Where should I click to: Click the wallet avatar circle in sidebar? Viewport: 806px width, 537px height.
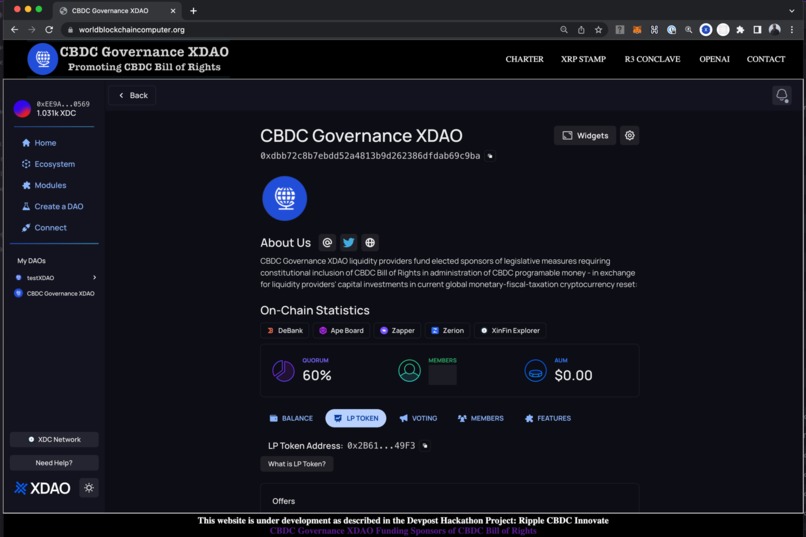22,108
